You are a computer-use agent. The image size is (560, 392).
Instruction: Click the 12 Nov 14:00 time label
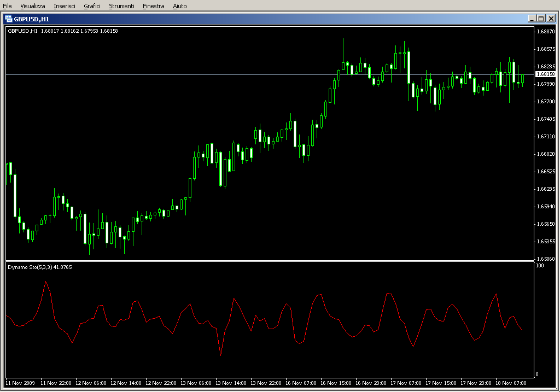point(126,383)
